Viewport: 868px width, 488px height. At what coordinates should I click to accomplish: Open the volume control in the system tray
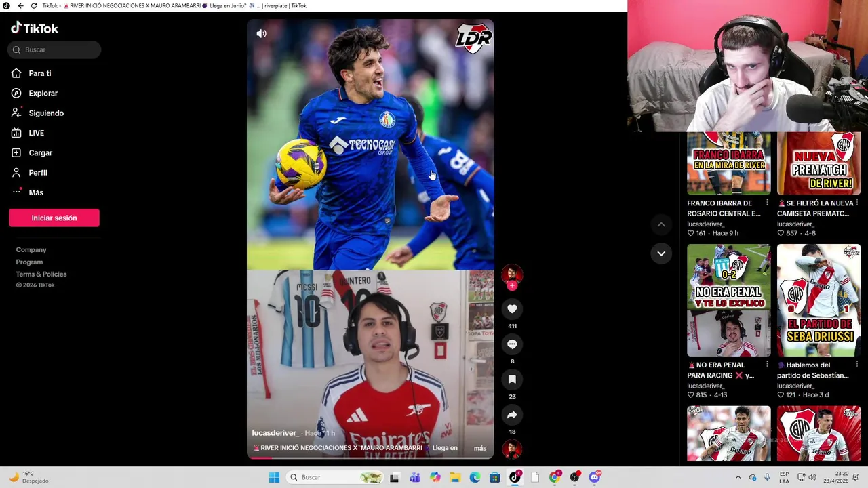(x=812, y=477)
